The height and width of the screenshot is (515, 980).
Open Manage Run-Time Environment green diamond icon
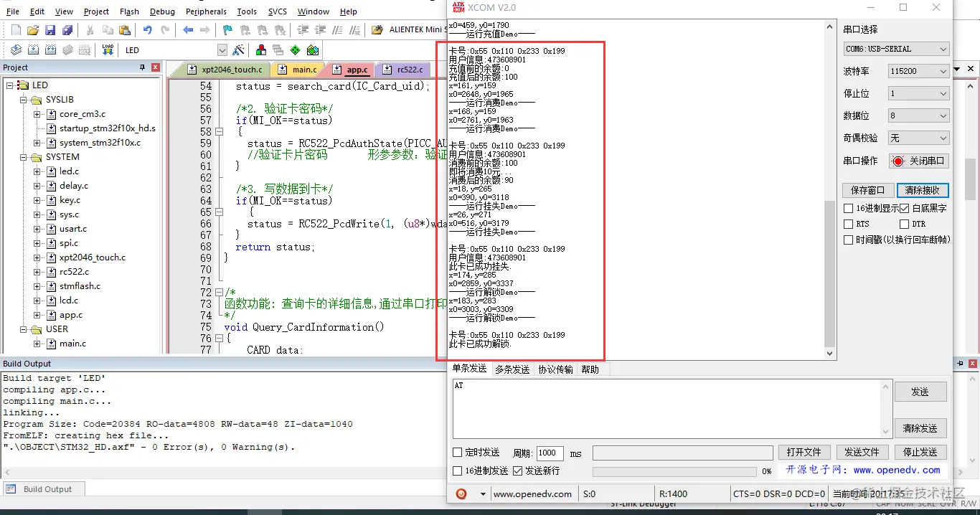[x=295, y=50]
